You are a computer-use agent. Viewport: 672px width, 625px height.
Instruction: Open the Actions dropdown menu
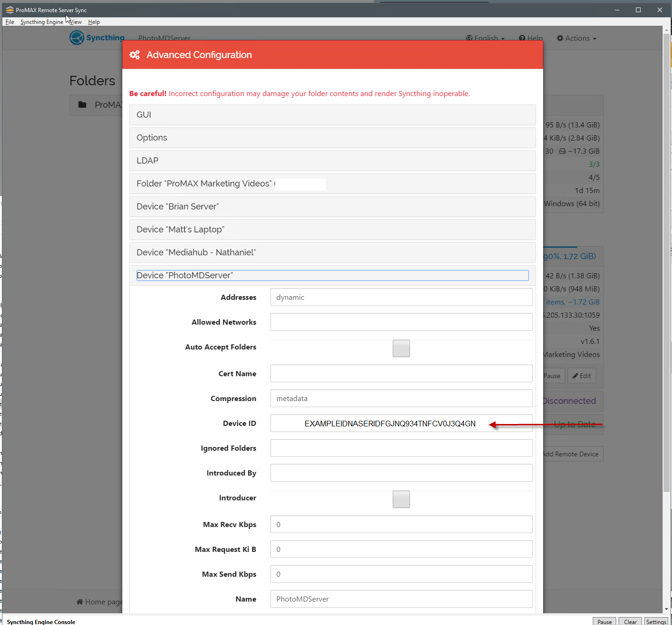576,38
